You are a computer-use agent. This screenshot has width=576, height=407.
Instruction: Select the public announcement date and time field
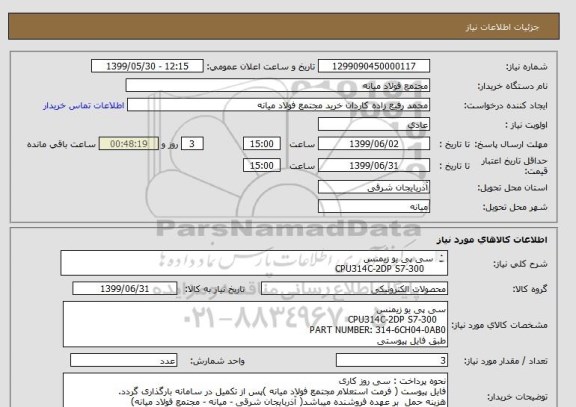coord(147,66)
